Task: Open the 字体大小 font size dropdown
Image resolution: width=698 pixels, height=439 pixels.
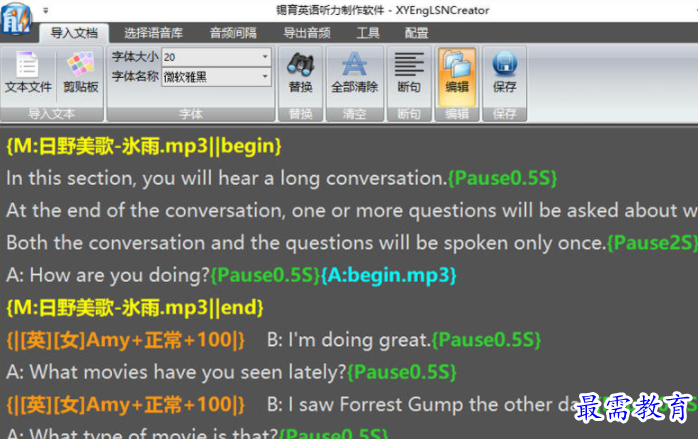Action: (x=266, y=57)
